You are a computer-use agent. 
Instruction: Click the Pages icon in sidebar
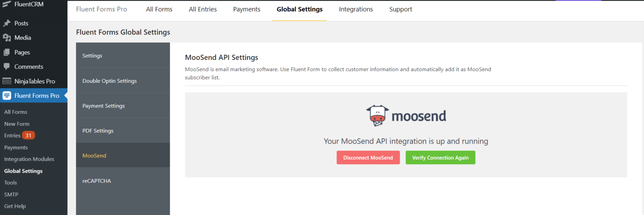(6, 52)
